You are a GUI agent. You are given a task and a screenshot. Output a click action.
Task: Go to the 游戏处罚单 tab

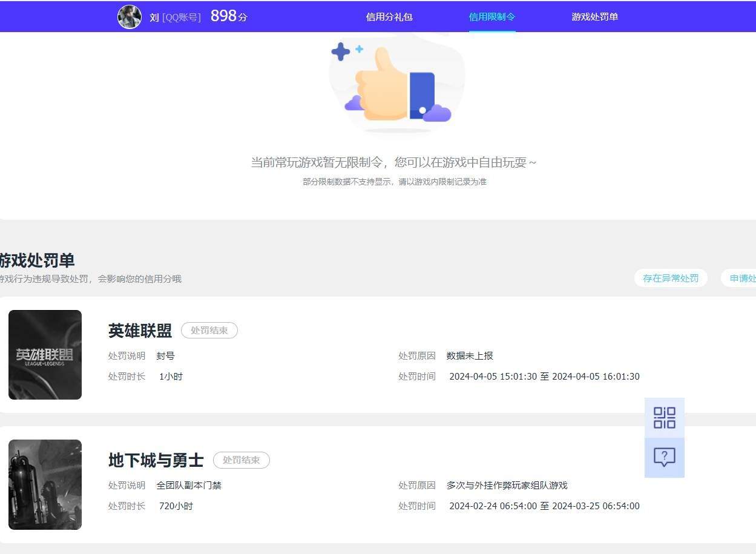pos(595,17)
